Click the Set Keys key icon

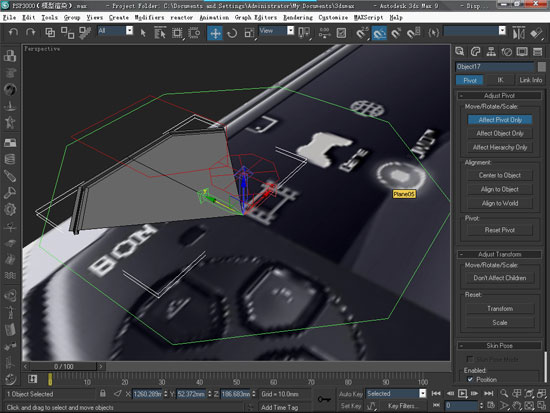coord(323,399)
